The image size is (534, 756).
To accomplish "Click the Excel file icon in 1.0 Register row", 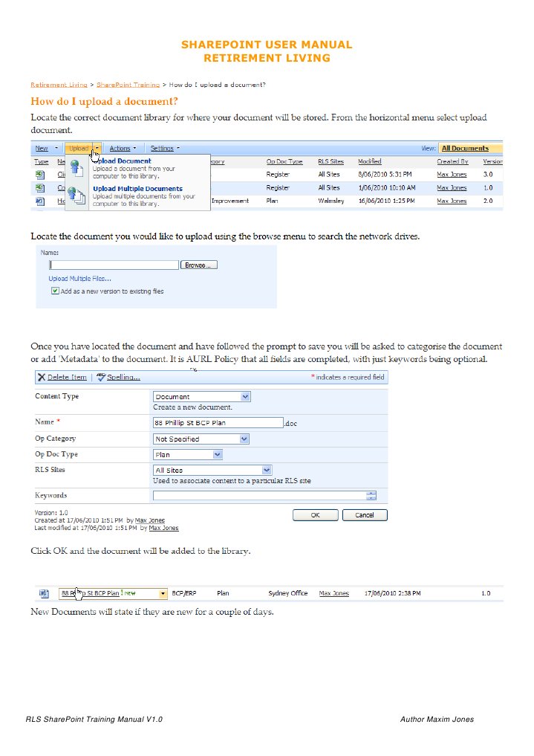I will 40,187.
